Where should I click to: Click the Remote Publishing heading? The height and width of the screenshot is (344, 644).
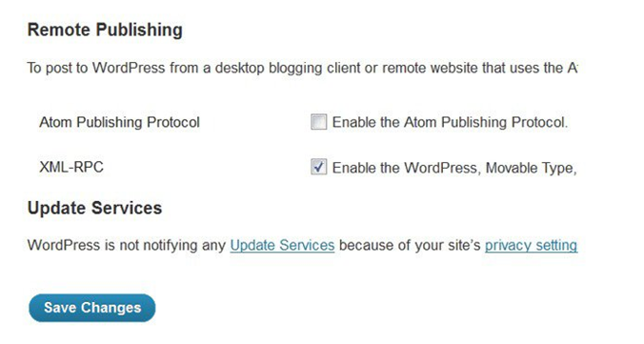[105, 30]
